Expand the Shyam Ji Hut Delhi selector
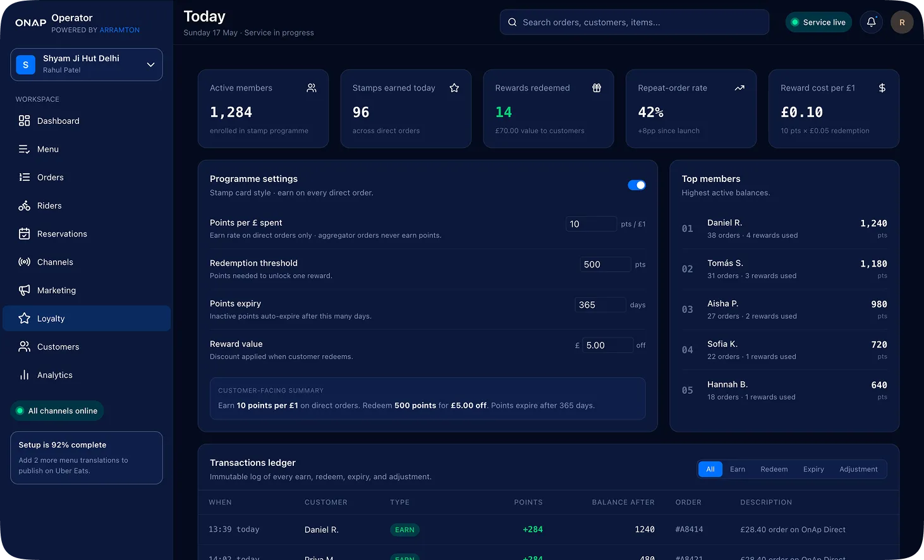 click(x=87, y=64)
